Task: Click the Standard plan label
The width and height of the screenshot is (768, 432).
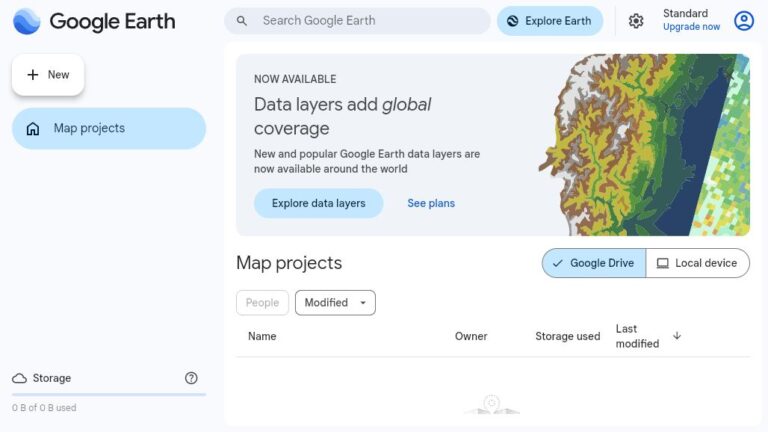Action: 685,13
